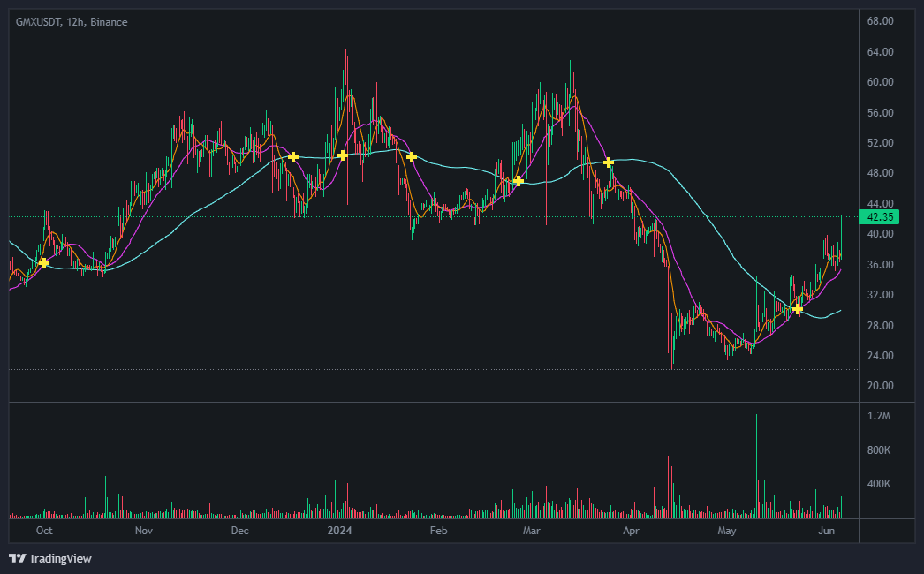The image size is (924, 574).
Task: Click the yellow cross marker near March
Action: 518,180
